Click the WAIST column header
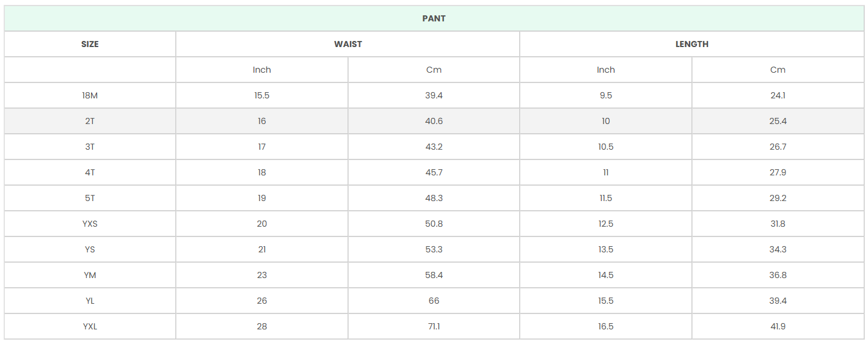This screenshot has width=868, height=341. pos(348,44)
